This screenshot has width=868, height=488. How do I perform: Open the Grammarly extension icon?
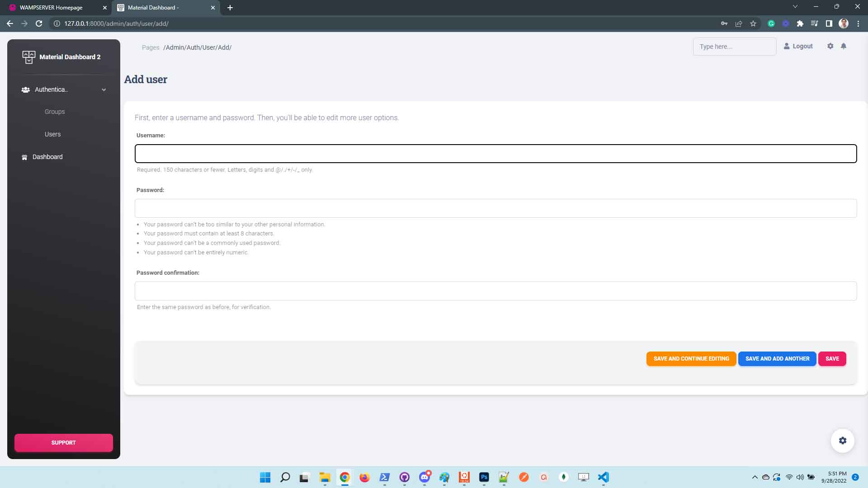[x=771, y=23]
